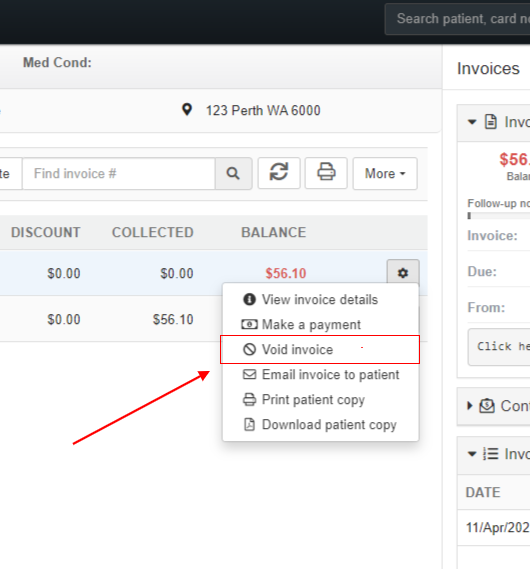Click the magnifier search invoice button
Image resolution: width=530 pixels, height=569 pixels.
click(234, 173)
